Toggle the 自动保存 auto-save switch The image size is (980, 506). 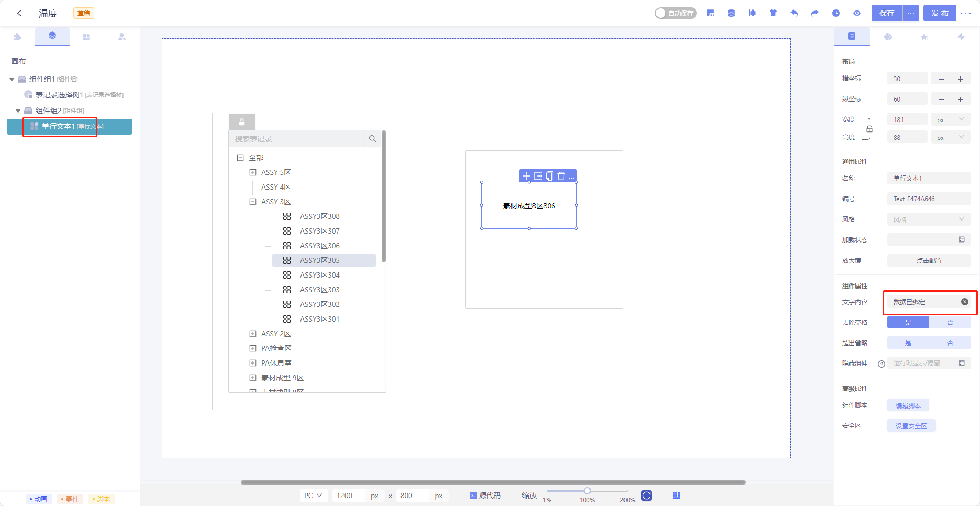coord(675,13)
